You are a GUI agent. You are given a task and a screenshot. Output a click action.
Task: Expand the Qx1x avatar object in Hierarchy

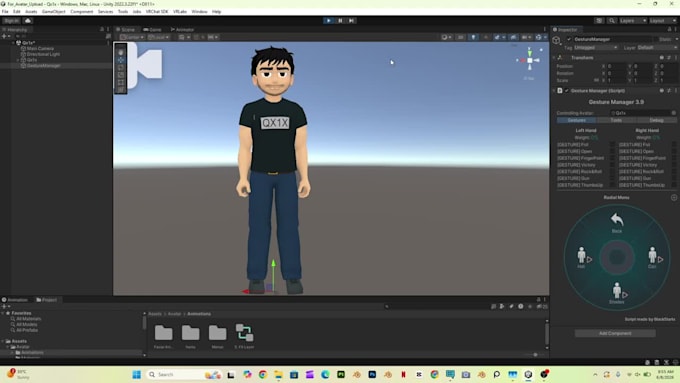(x=18, y=60)
